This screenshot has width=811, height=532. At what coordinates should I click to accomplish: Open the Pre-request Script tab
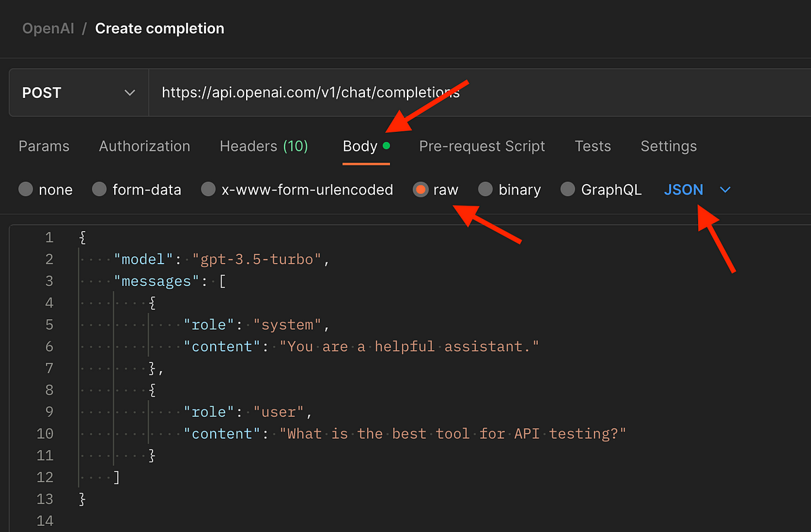coord(482,146)
